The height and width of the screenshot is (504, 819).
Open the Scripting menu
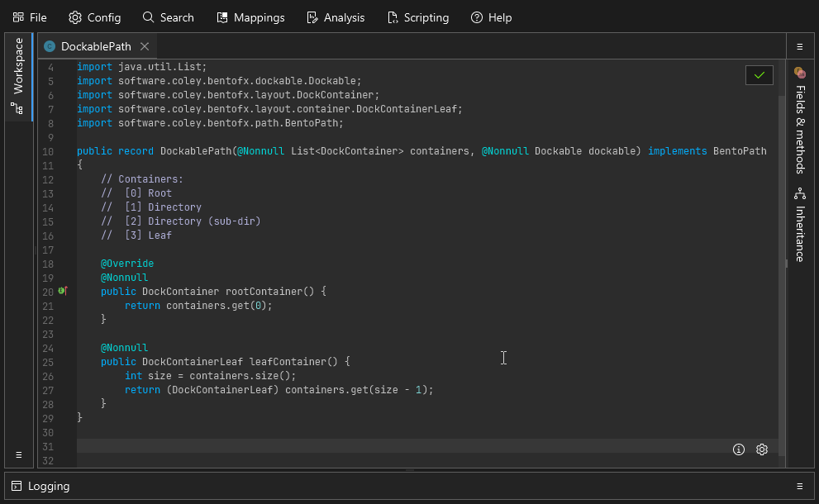point(418,17)
